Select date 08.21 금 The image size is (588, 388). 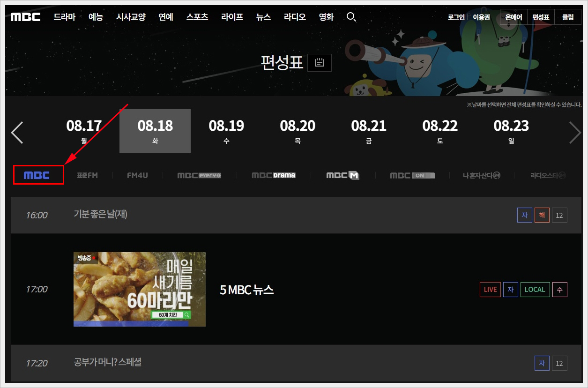(x=369, y=131)
